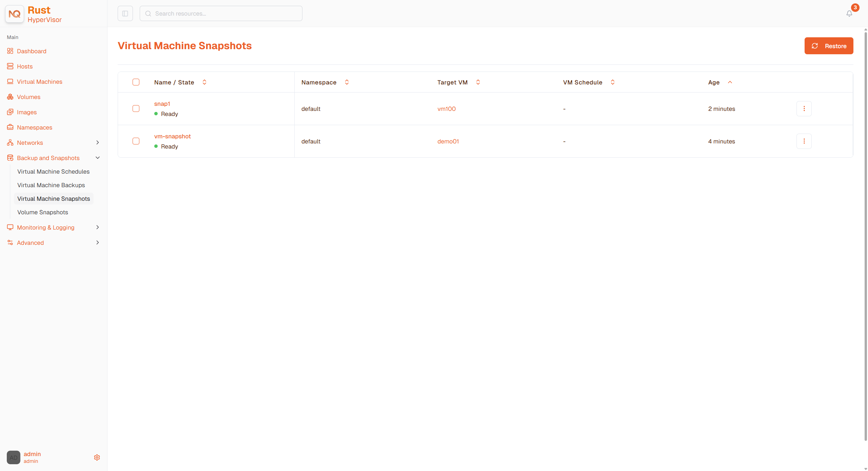Open the snap1 snapshot link
The height and width of the screenshot is (471, 868).
(162, 104)
